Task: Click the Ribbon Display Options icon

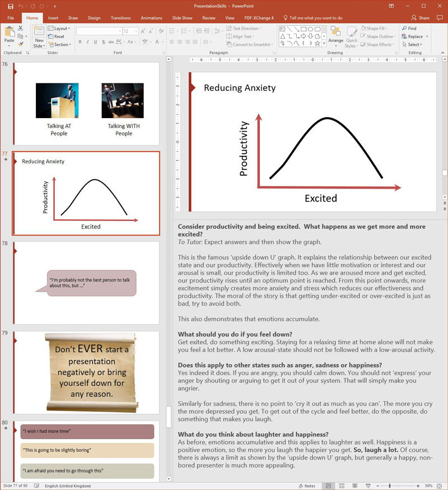Action: pos(391,6)
